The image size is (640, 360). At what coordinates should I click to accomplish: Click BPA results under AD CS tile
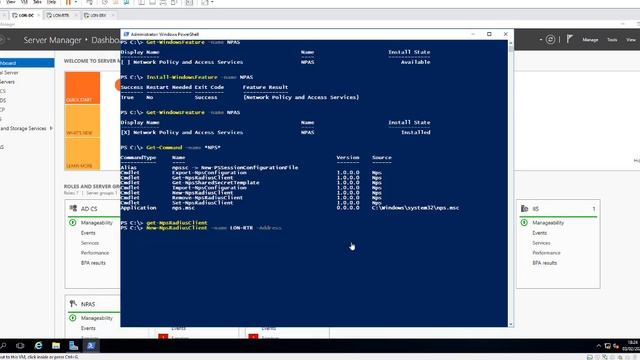coord(93,263)
